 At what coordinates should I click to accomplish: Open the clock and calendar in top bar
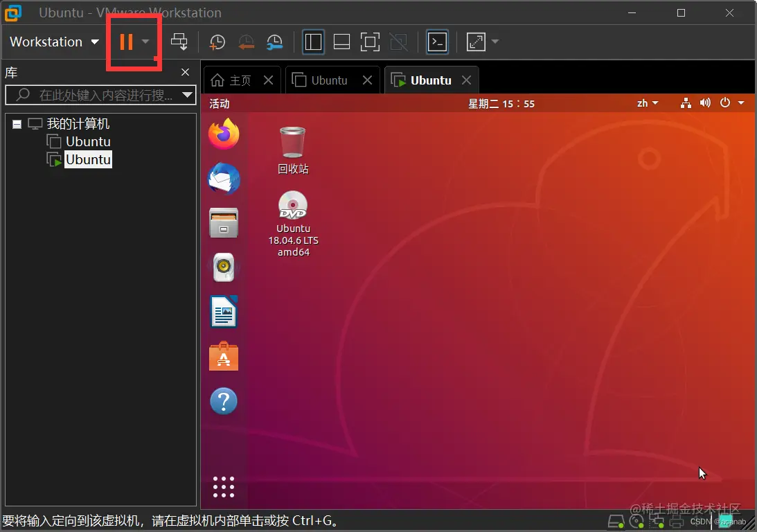[501, 103]
